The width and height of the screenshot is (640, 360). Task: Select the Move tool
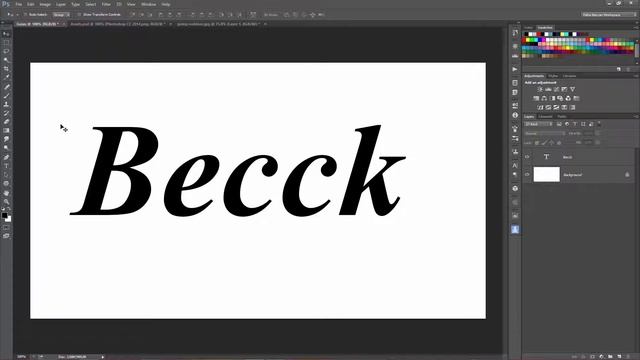[6, 34]
